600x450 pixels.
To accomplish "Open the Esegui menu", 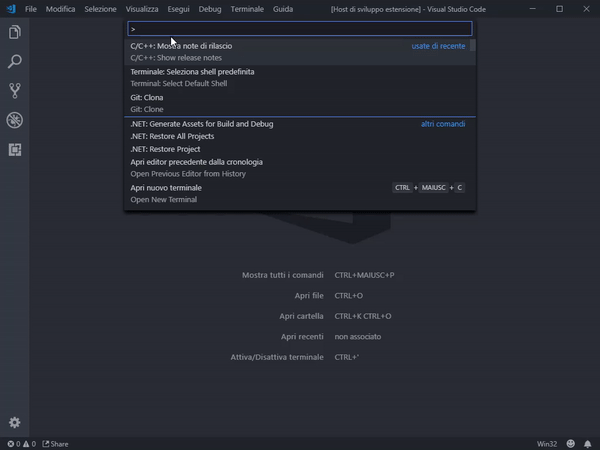I will 178,9.
